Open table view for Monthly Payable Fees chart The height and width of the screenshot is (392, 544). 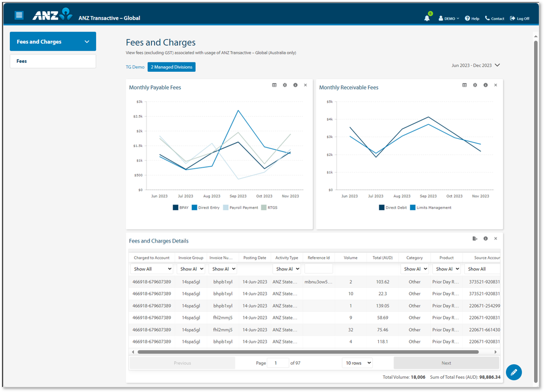point(274,85)
